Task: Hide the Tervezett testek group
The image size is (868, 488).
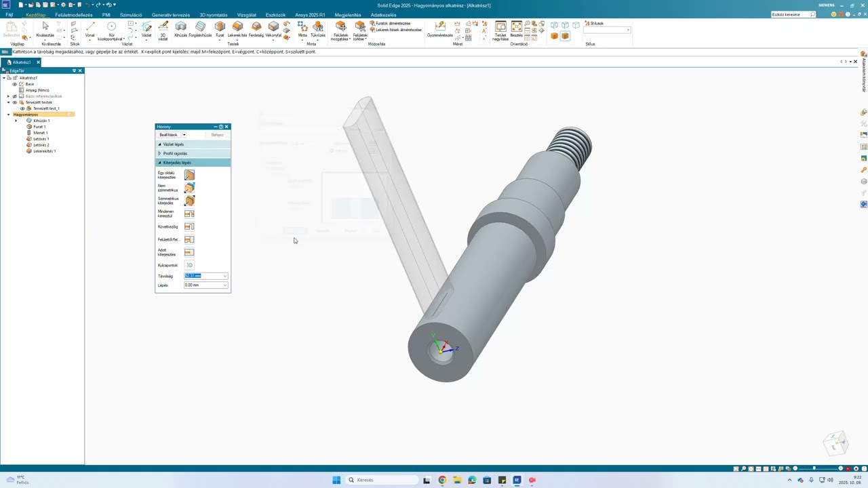Action: click(x=14, y=102)
